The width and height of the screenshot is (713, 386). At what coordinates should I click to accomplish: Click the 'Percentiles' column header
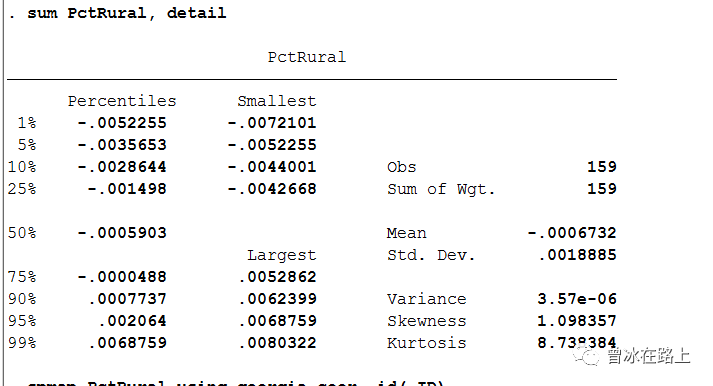(122, 101)
